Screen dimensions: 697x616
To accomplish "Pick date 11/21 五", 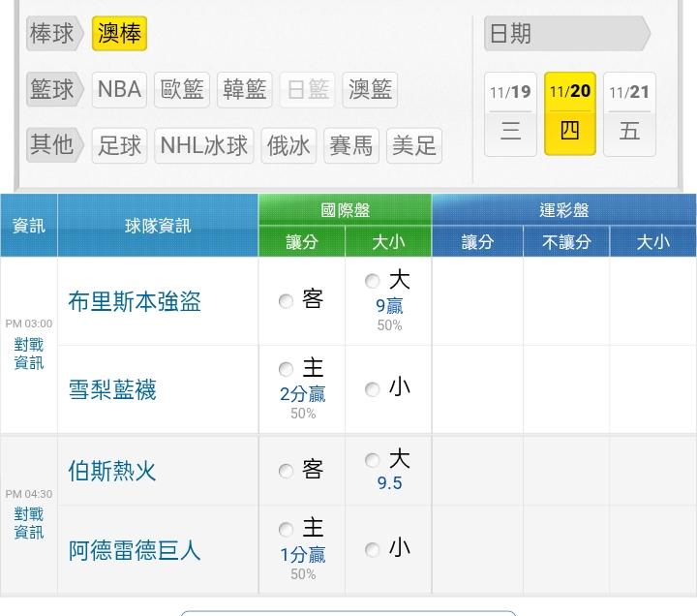I will (629, 113).
